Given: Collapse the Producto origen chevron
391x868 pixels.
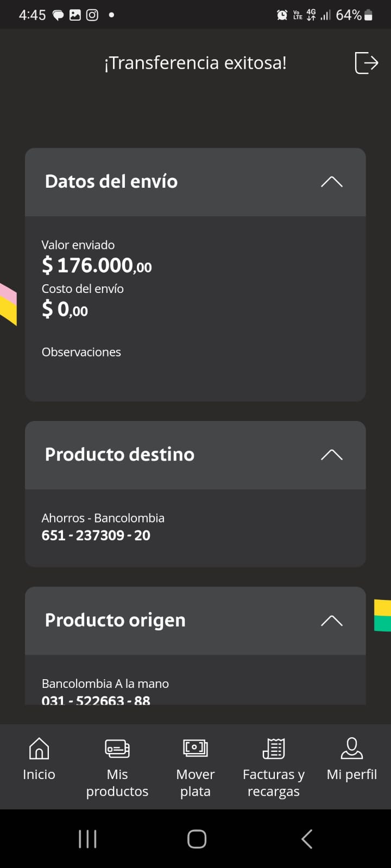Looking at the screenshot, I should click(331, 621).
